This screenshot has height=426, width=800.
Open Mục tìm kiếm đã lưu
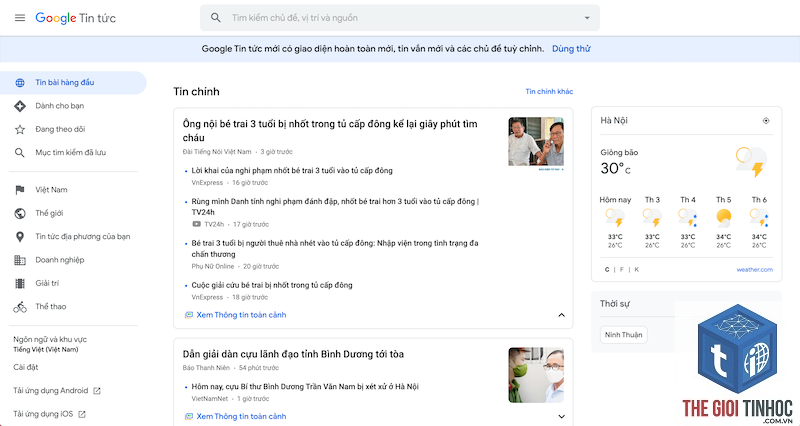click(70, 153)
